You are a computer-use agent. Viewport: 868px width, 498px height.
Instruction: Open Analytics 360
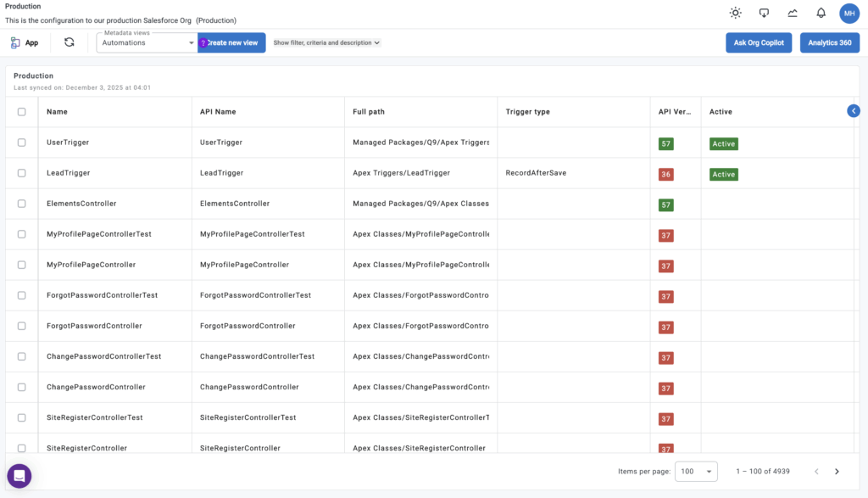[x=829, y=42]
